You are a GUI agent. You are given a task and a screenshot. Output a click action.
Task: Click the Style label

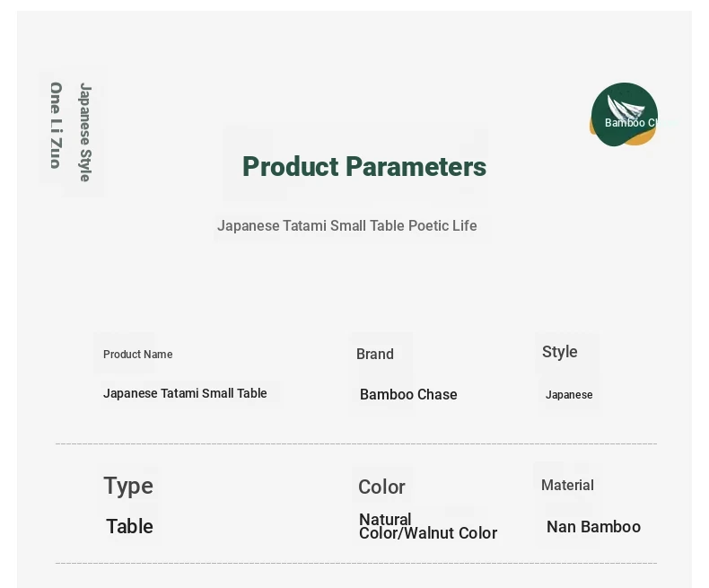559,352
